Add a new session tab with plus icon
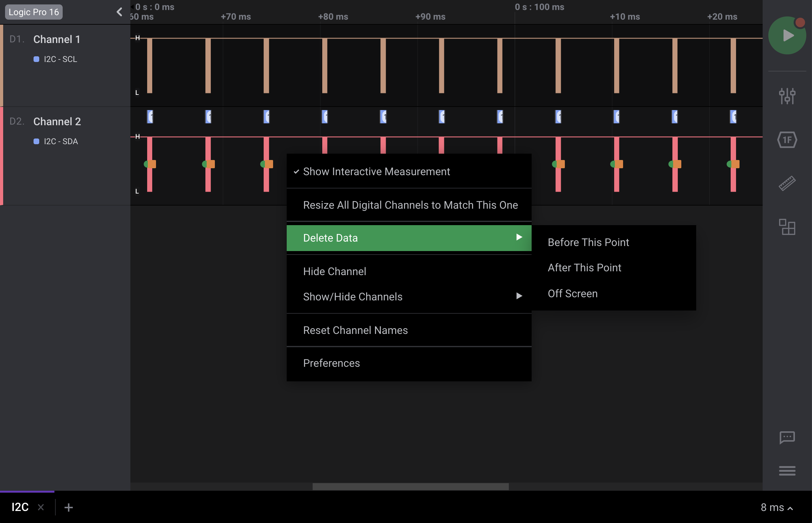 [68, 508]
